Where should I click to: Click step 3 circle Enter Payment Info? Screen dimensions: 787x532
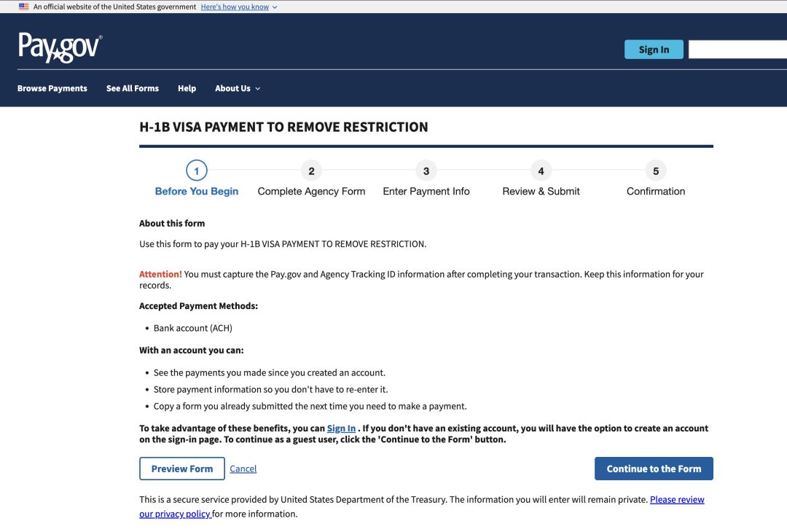click(x=426, y=171)
